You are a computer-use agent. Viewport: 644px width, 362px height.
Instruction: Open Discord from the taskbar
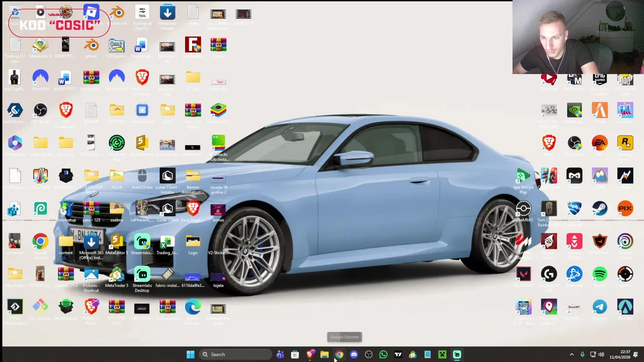click(354, 354)
